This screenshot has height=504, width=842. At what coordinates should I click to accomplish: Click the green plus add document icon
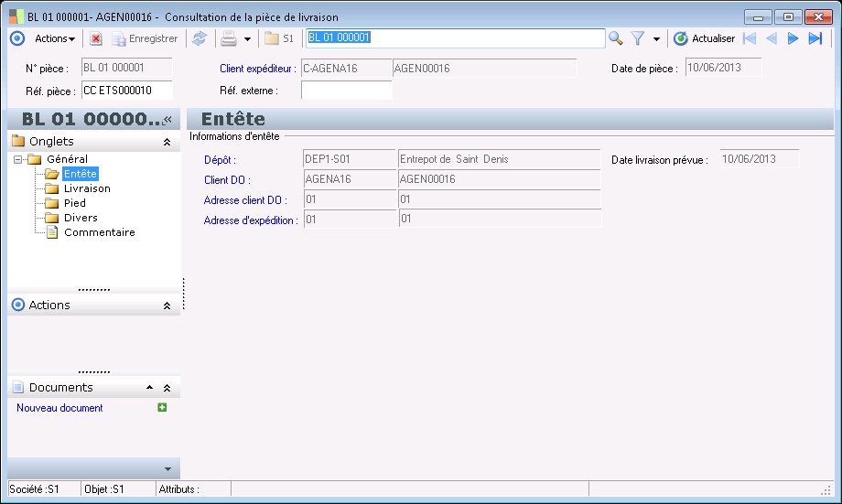click(162, 408)
